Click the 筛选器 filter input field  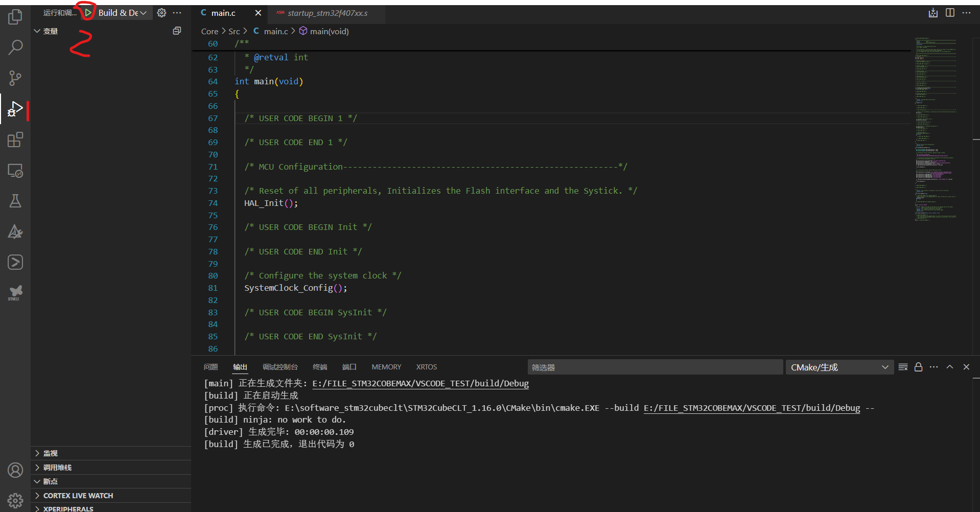tap(654, 367)
